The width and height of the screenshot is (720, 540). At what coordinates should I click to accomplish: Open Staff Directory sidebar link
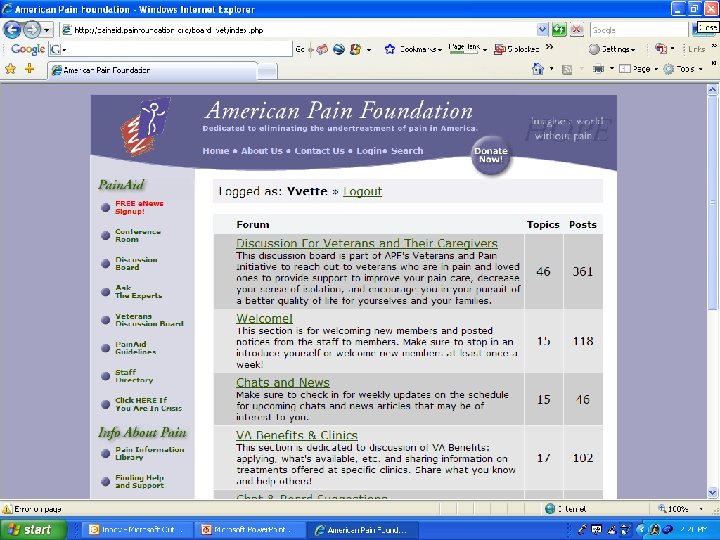pyautogui.click(x=134, y=376)
